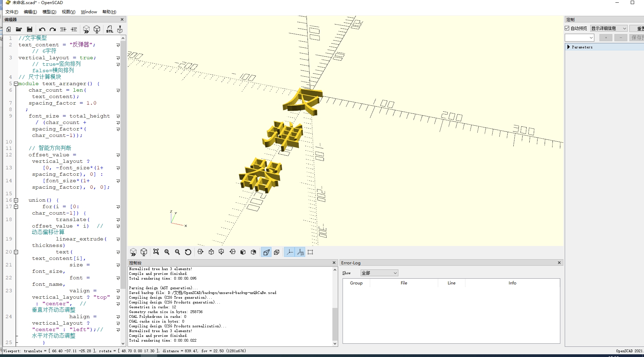
Task: Click the File column header
Action: tap(404, 283)
